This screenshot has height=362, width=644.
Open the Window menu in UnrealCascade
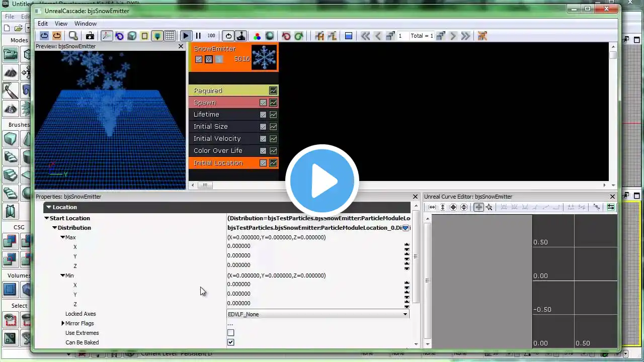pyautogui.click(x=86, y=24)
